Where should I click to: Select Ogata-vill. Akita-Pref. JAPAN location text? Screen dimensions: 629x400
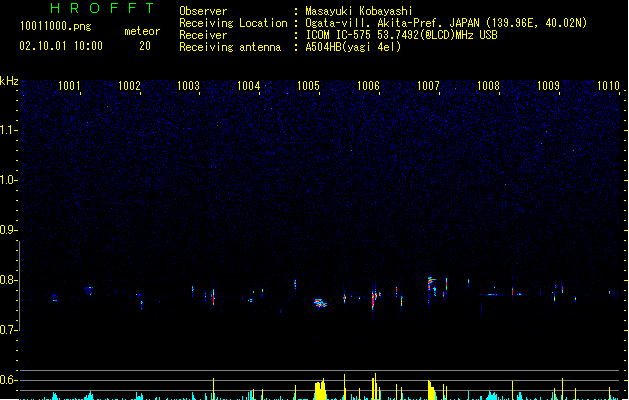(446, 23)
